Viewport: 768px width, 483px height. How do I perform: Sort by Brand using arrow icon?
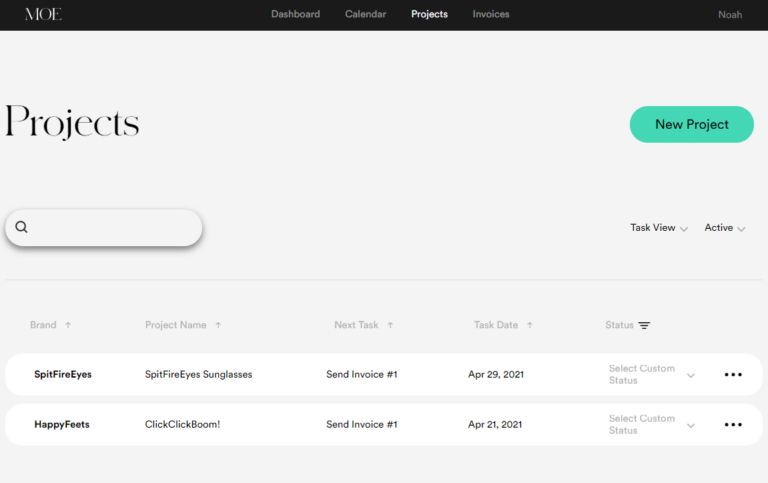(x=68, y=325)
